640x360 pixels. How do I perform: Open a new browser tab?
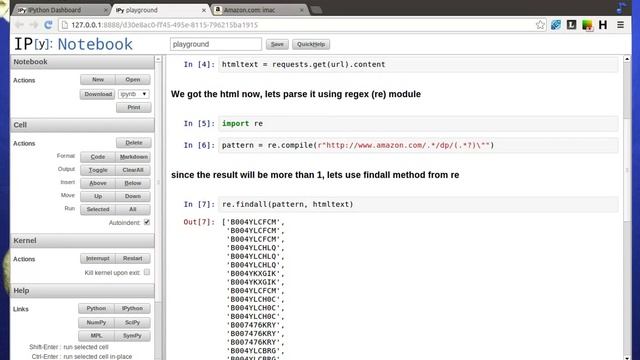click(316, 10)
